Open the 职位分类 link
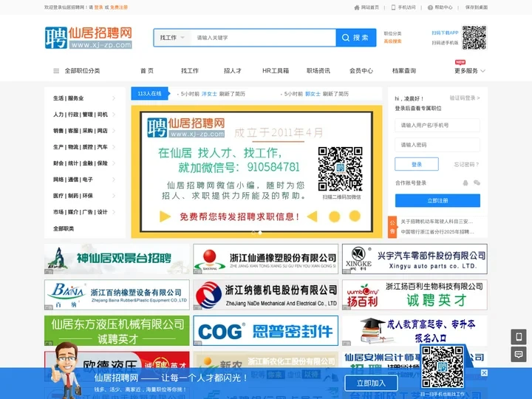This screenshot has height=399, width=532. (x=392, y=33)
